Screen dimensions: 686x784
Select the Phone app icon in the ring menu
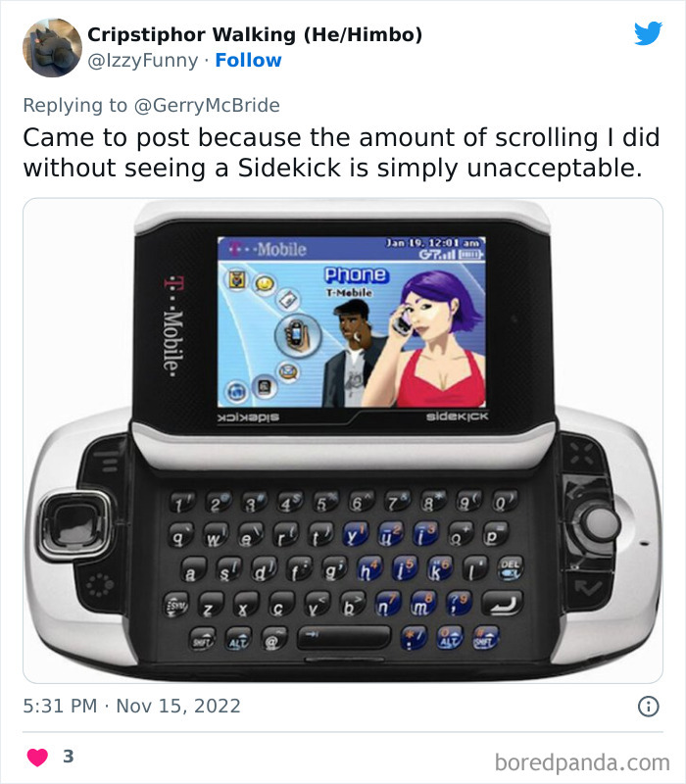(296, 333)
